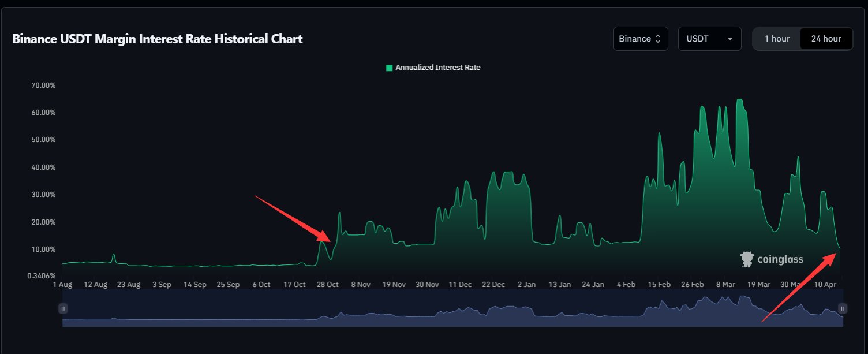
Task: Open the Binance exchange selector
Action: coord(641,39)
